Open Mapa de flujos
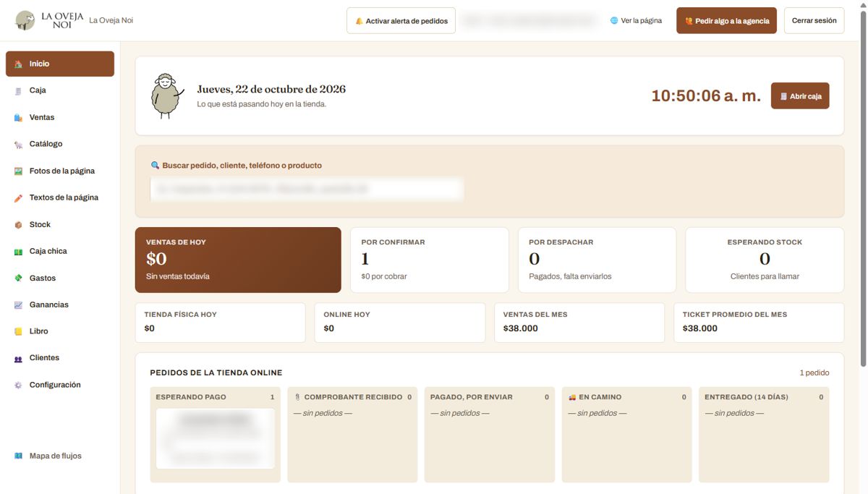This screenshot has width=868, height=494. coord(60,456)
